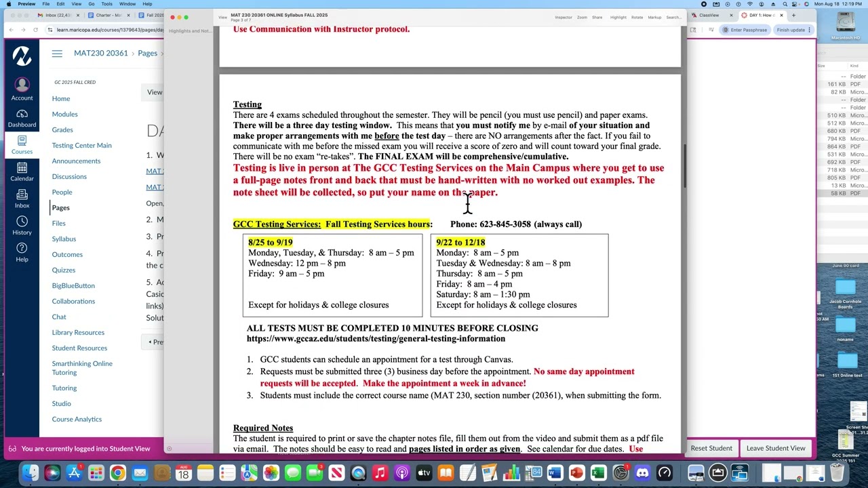Image resolution: width=868 pixels, height=488 pixels.
Task: Open Modules in the course navigation
Action: (x=64, y=114)
